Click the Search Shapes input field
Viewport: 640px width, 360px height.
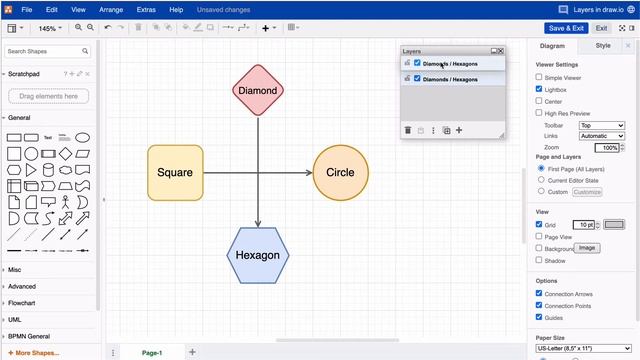click(44, 51)
